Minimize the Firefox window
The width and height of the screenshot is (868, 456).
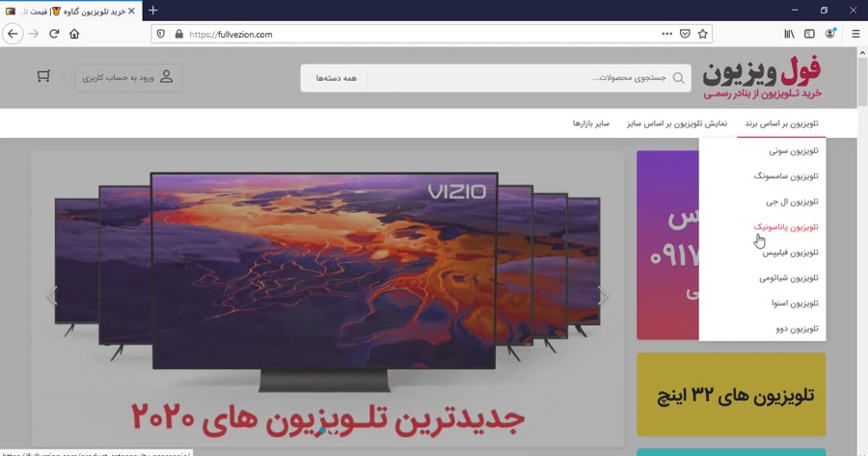click(795, 11)
